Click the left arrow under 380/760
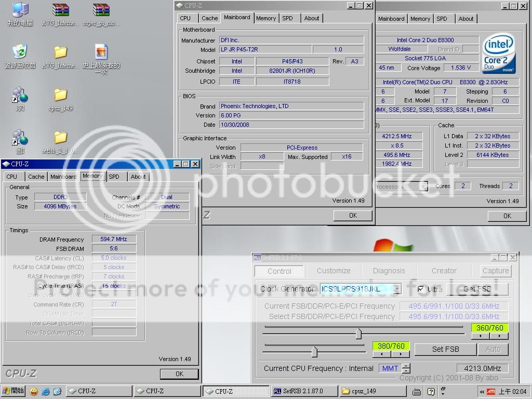This screenshot has width=532, height=399. [x=382, y=354]
